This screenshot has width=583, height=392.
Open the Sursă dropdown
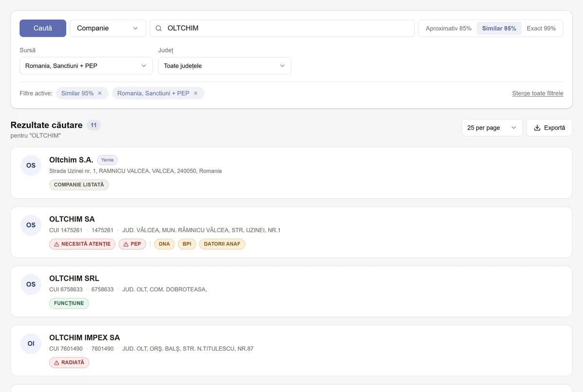click(86, 66)
